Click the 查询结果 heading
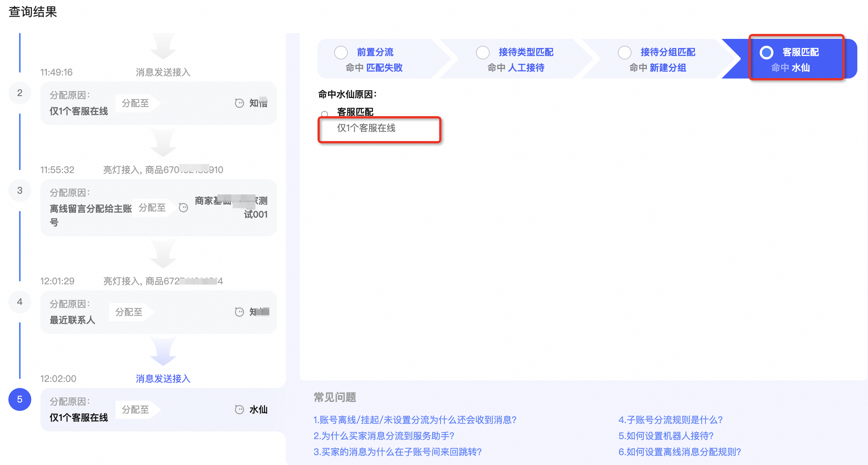Viewport: 868px width, 465px height. point(33,11)
